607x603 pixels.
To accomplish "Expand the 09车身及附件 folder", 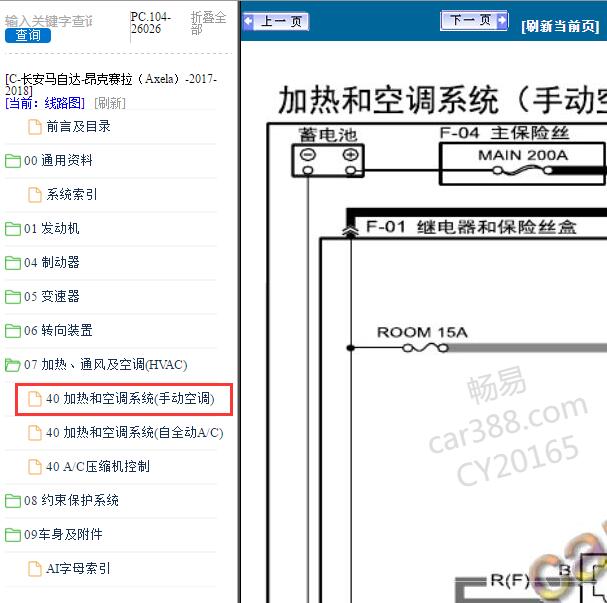I will point(63,535).
